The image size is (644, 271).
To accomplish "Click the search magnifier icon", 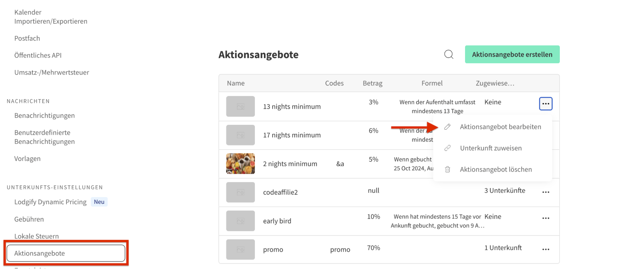I will [x=448, y=55].
